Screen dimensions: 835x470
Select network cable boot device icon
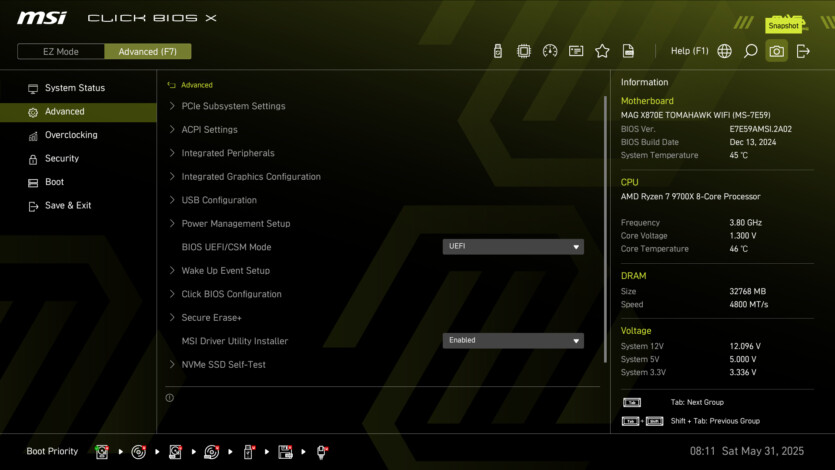[x=322, y=452]
